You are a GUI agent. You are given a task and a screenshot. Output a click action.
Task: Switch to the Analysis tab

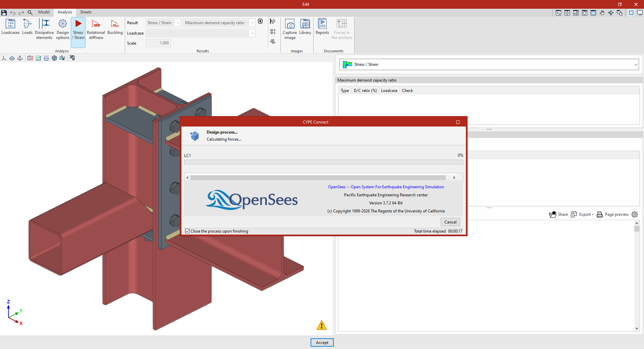65,12
